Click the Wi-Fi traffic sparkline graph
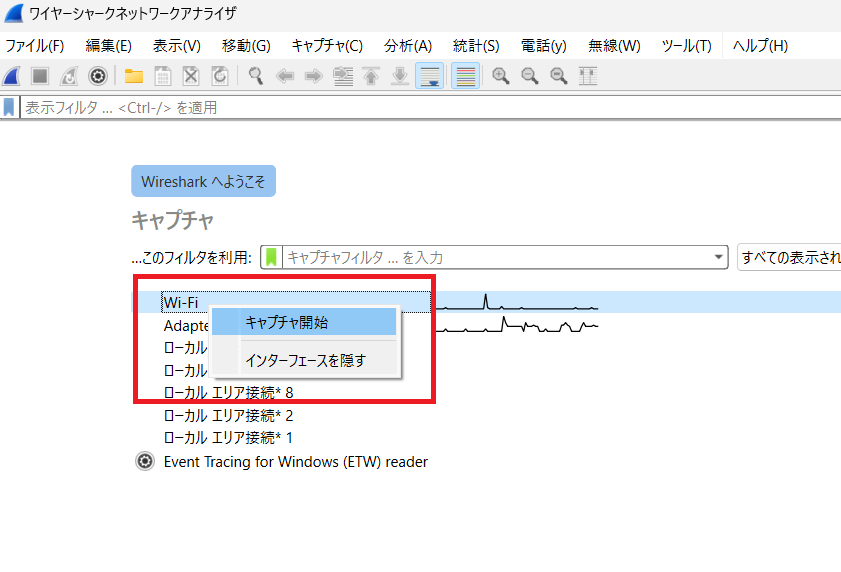The width and height of the screenshot is (841, 572). tap(517, 302)
